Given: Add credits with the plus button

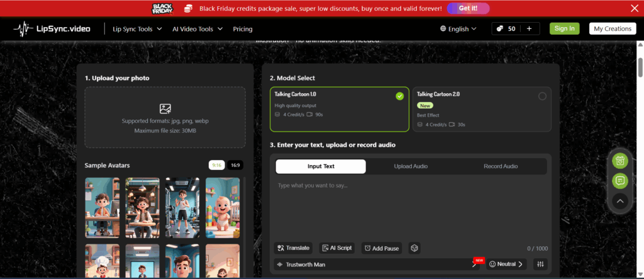Looking at the screenshot, I should tap(529, 29).
